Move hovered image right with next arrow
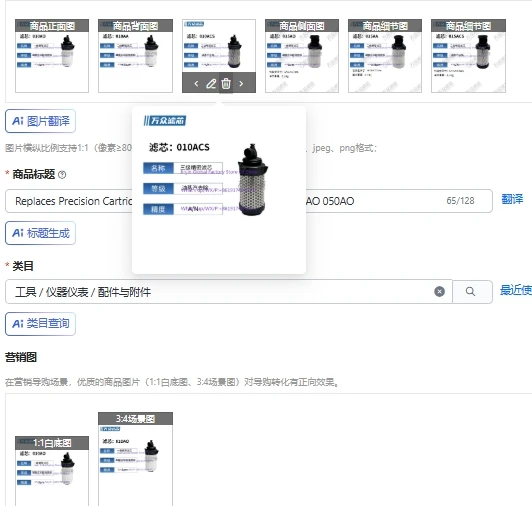Screen dimensions: 532x506 pyautogui.click(x=241, y=83)
